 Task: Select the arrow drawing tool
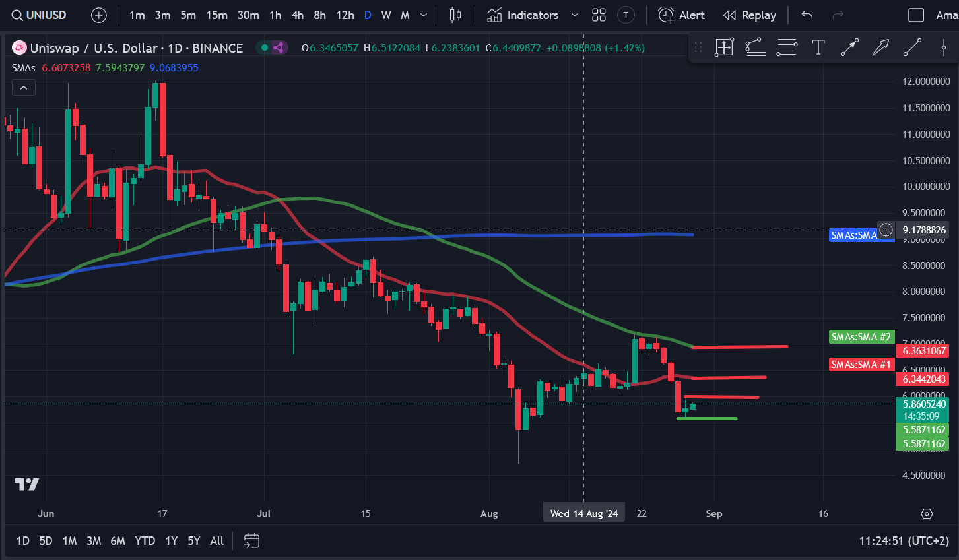point(881,47)
